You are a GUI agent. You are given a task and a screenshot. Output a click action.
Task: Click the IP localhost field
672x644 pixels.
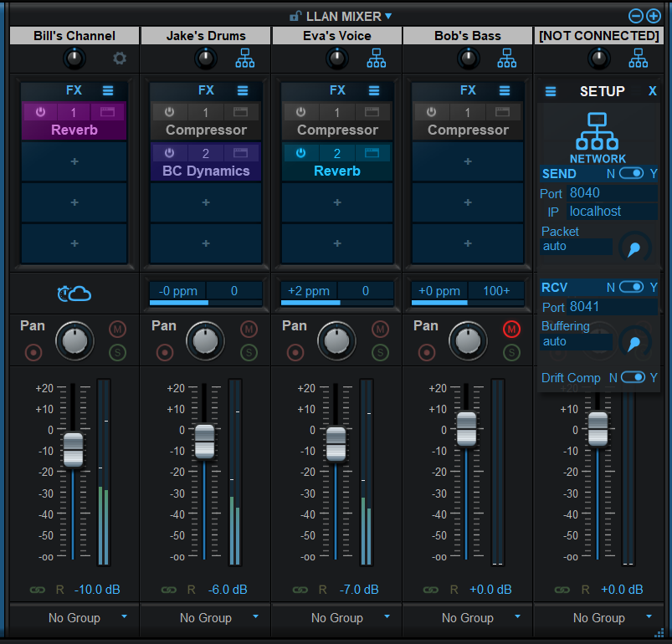click(x=612, y=212)
